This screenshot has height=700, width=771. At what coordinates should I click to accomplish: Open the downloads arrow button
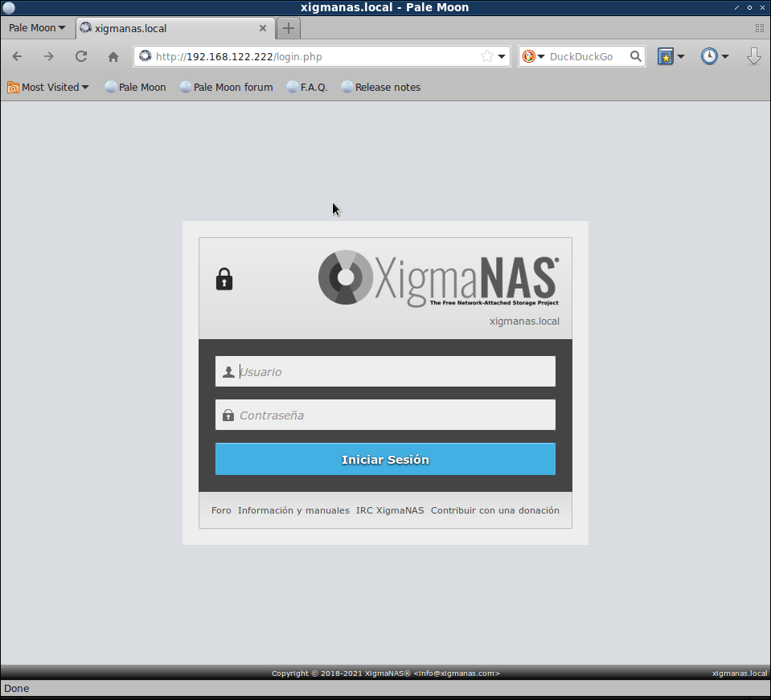coord(754,56)
